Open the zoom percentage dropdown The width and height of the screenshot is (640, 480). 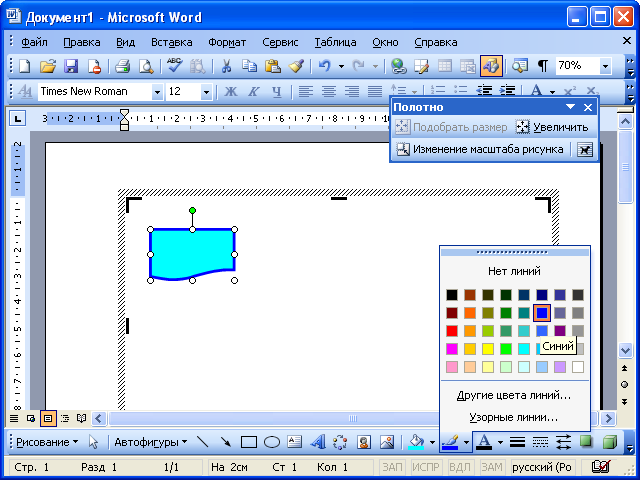pos(605,66)
